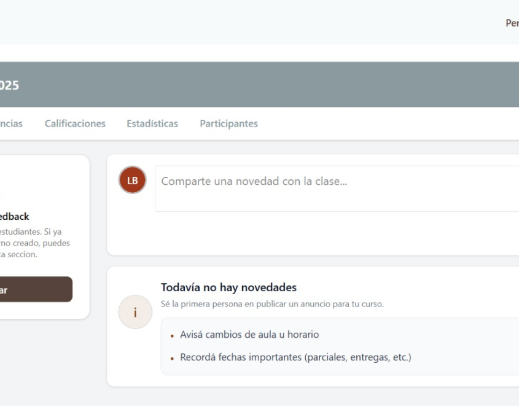Click the course title ending in '025'
The image size is (519, 420).
pyautogui.click(x=9, y=85)
